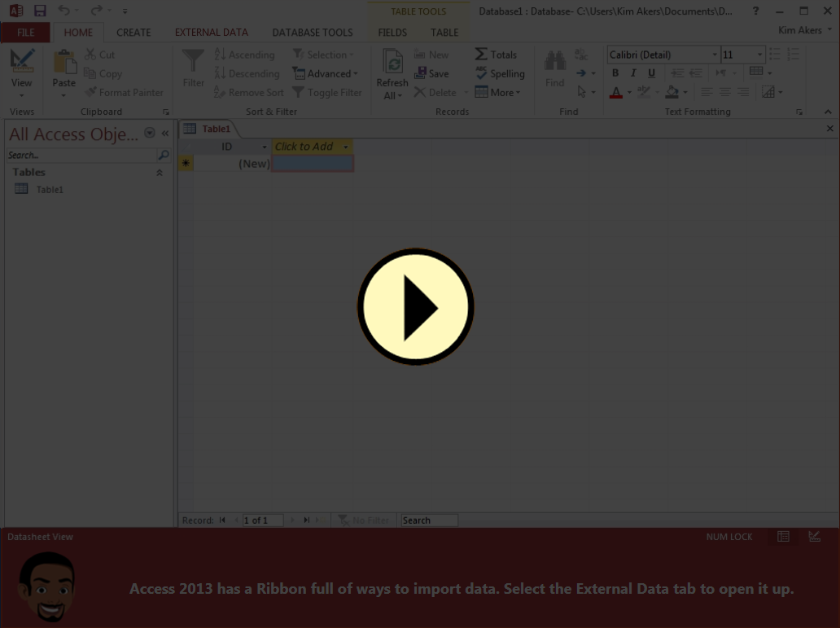
Task: Click the navigation pane Search box
Action: point(81,155)
